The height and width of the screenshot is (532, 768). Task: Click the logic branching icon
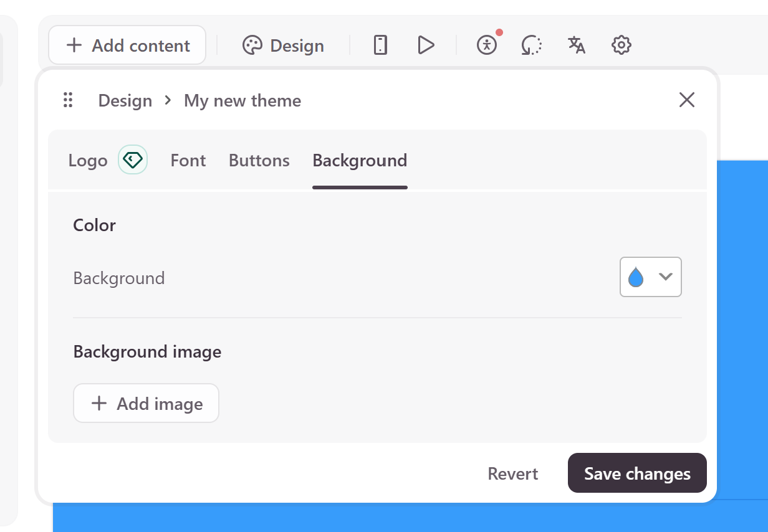tap(532, 45)
